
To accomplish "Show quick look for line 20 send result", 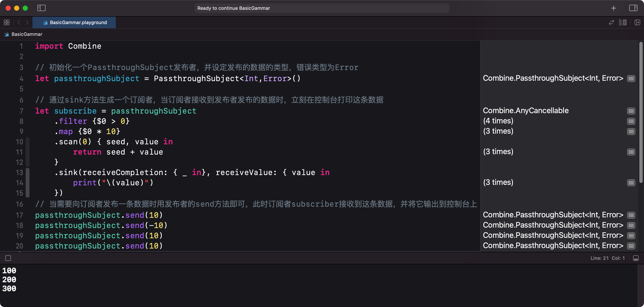I will click(x=631, y=246).
